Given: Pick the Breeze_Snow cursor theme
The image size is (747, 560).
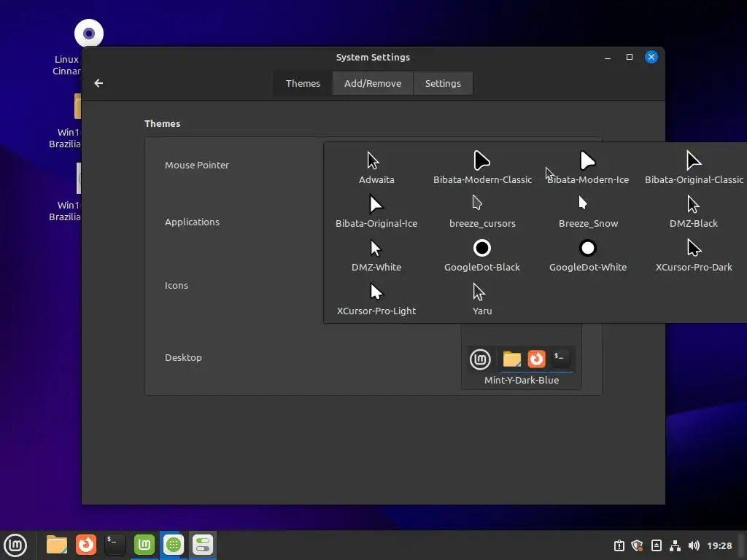Looking at the screenshot, I should 588,211.
